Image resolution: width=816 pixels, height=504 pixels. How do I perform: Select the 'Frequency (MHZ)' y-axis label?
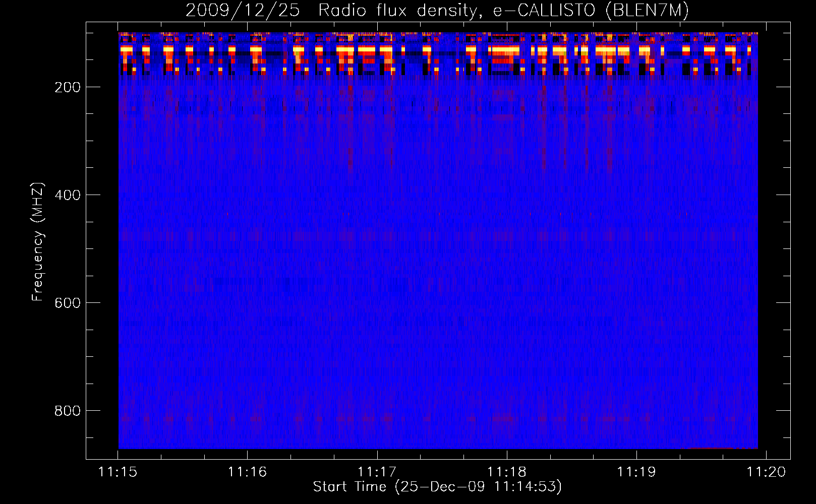point(38,242)
